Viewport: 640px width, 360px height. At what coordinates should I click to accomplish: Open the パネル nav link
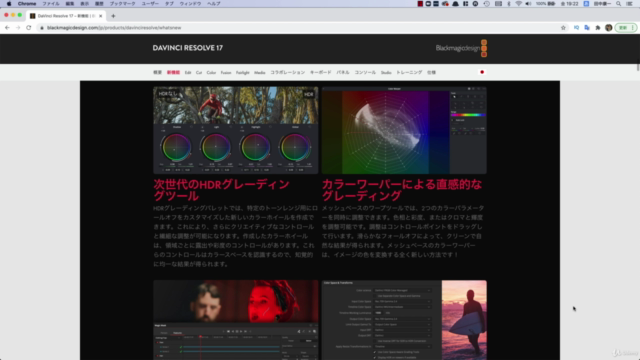pyautogui.click(x=343, y=73)
